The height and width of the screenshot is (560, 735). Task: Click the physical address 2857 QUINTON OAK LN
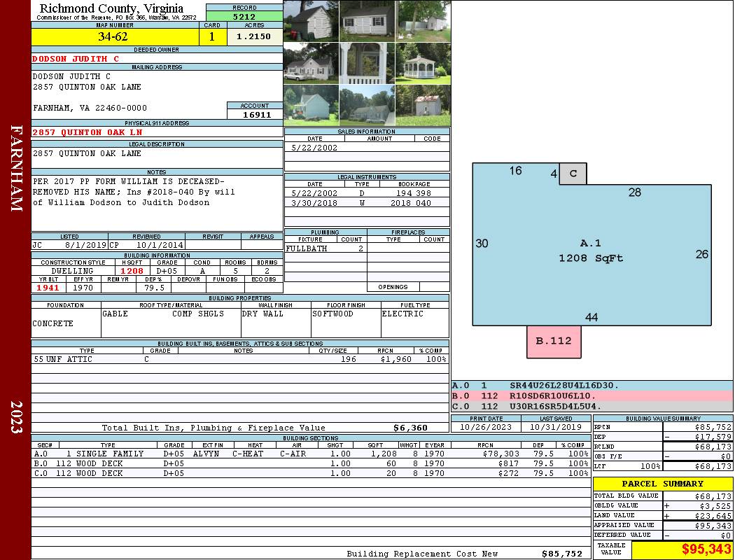87,132
